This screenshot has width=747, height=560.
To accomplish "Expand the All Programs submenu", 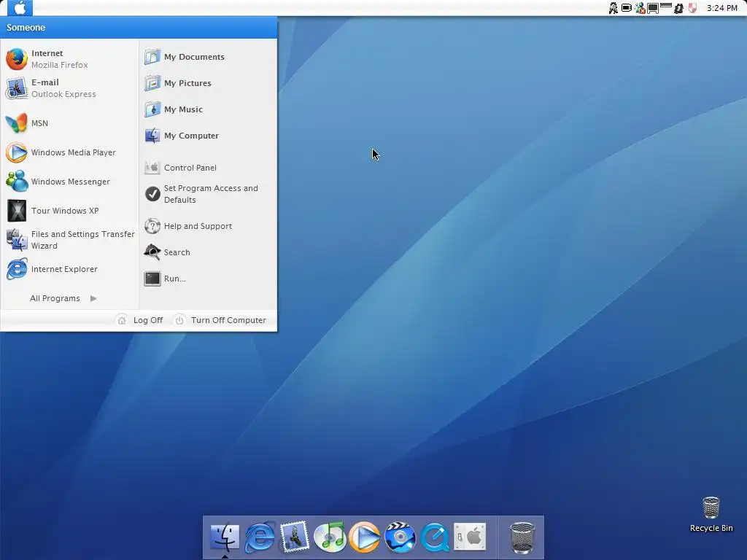I will point(63,298).
